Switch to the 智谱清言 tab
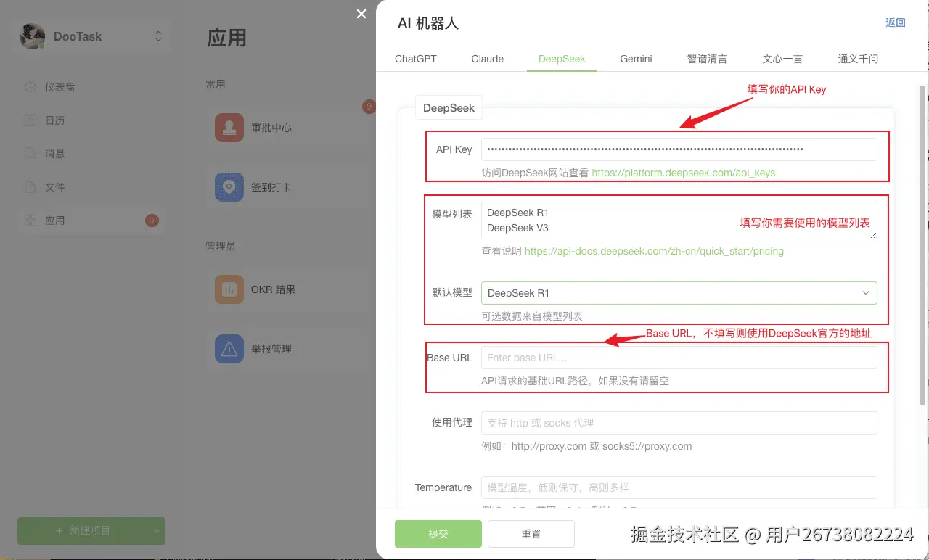Viewport: 929px width, 560px height. [x=707, y=59]
